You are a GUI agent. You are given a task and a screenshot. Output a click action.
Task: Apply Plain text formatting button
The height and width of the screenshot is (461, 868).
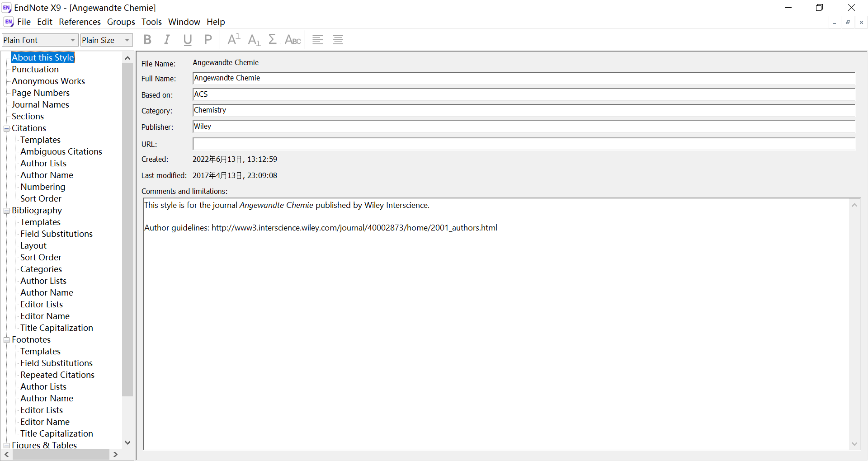[x=208, y=40]
